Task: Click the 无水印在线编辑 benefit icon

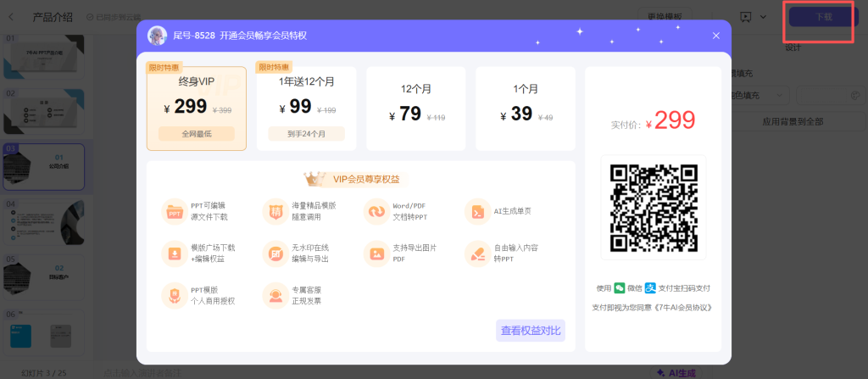Action: tap(275, 253)
